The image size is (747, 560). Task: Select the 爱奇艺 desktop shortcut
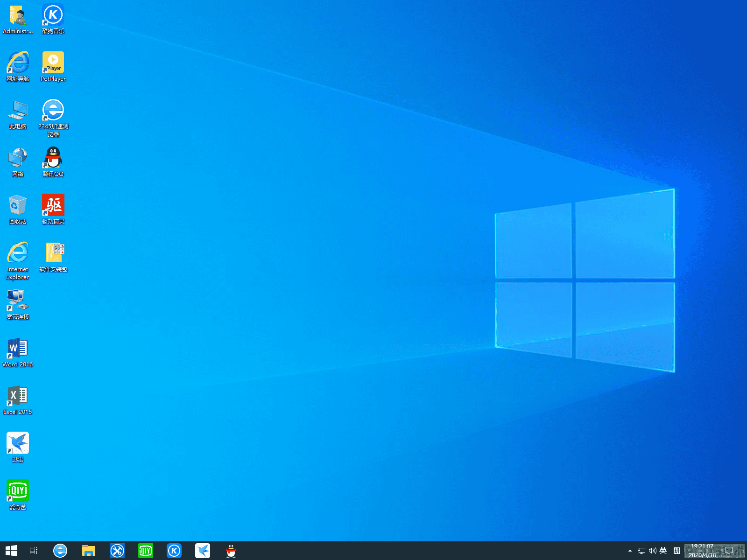point(18,496)
